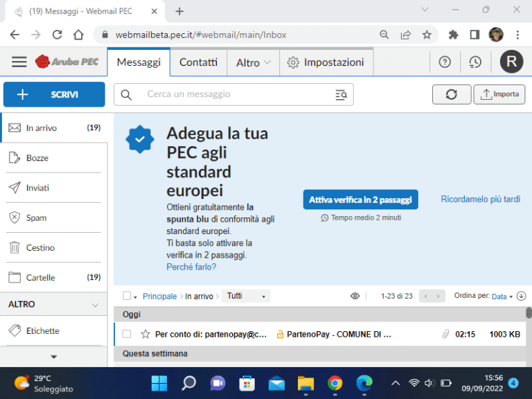
Task: Open the Chrome profile picture
Action: pos(496,35)
